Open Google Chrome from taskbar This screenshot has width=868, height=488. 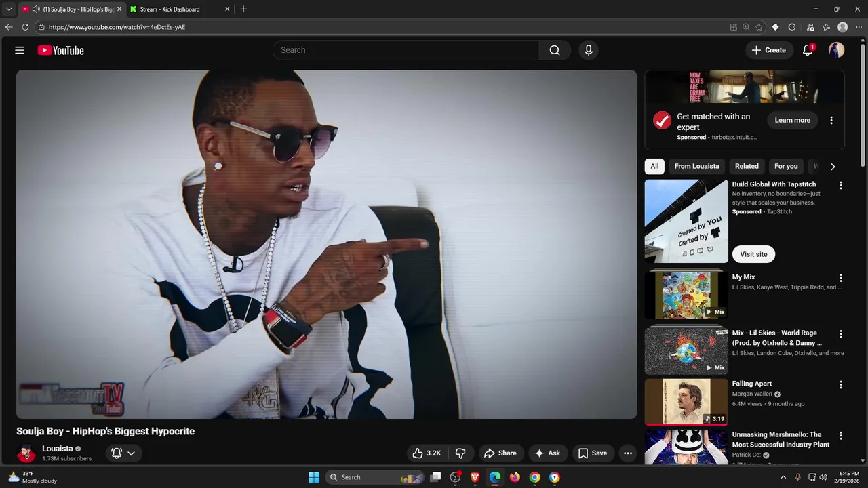535,477
